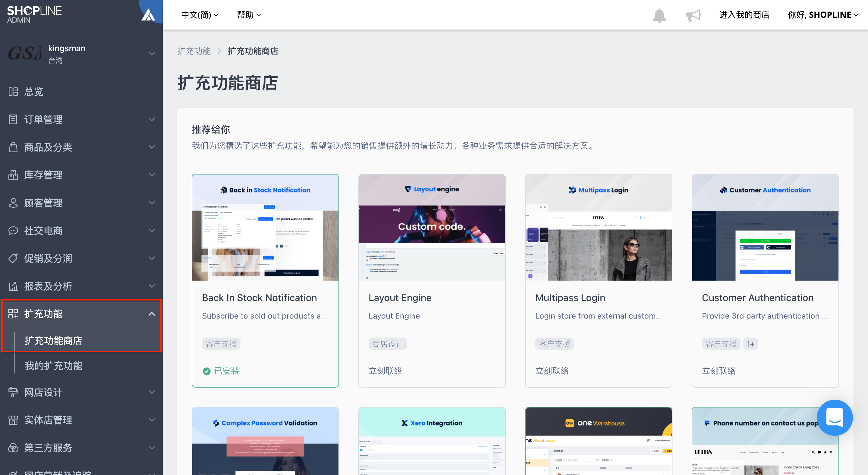868x475 pixels.
Task: Click the 社交电商 chat icon
Action: 13,231
